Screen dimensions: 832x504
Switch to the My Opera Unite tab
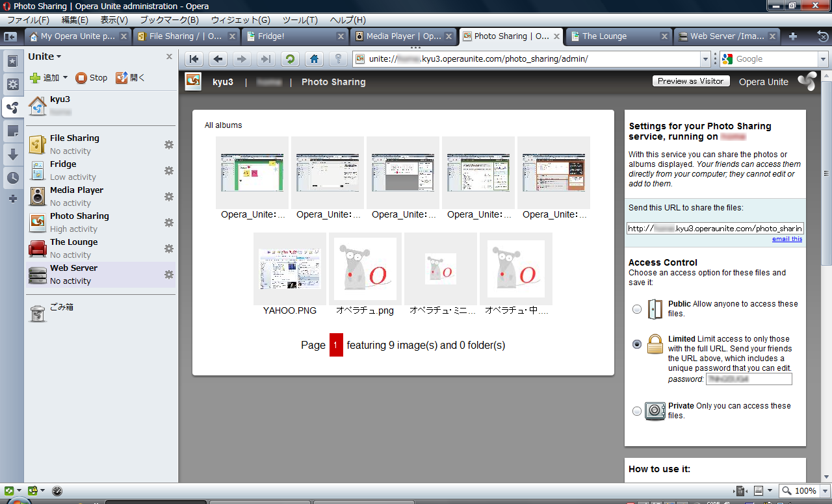(x=78, y=36)
